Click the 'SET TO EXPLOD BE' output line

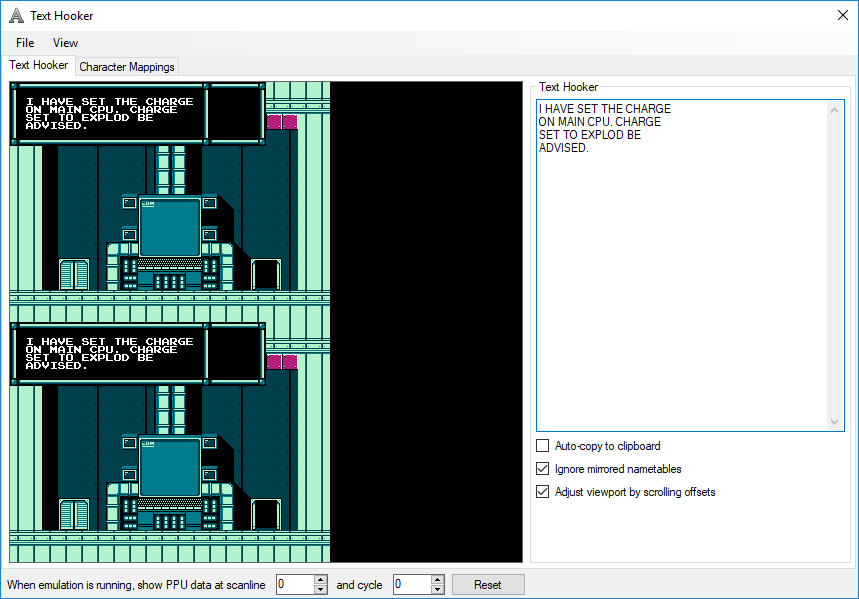point(589,135)
